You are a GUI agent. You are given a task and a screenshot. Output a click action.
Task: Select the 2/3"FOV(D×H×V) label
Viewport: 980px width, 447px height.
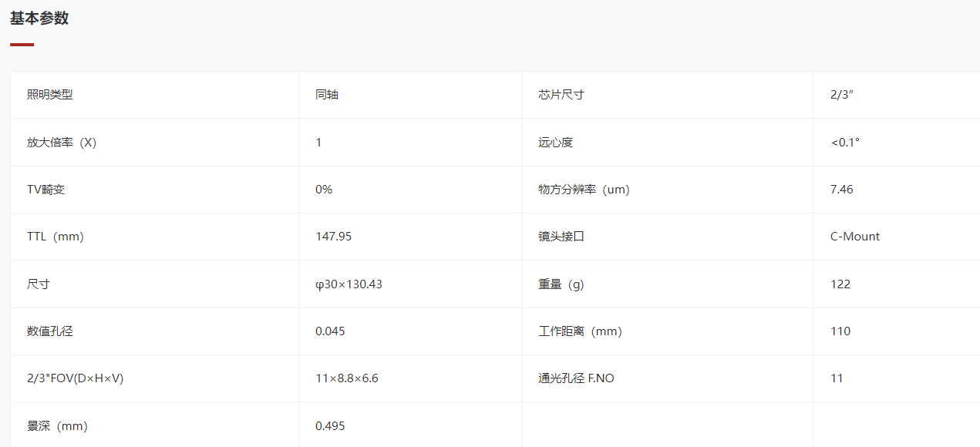coord(76,378)
